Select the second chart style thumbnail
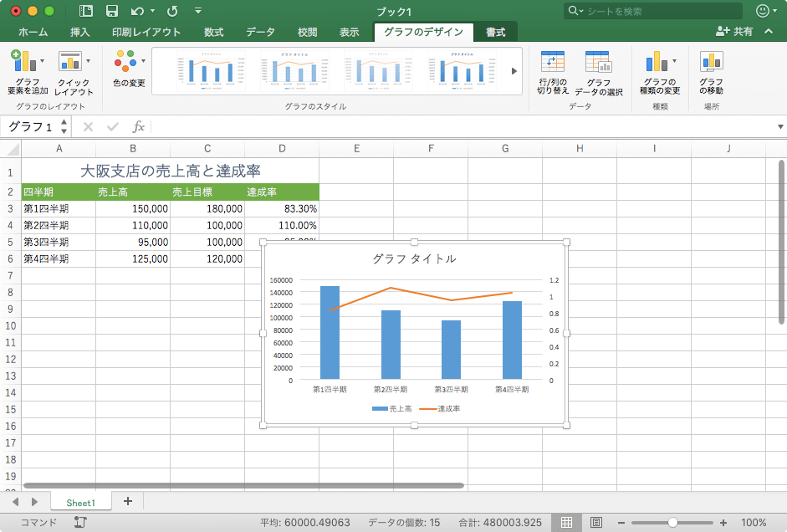This screenshot has width=787, height=532. coord(294,71)
